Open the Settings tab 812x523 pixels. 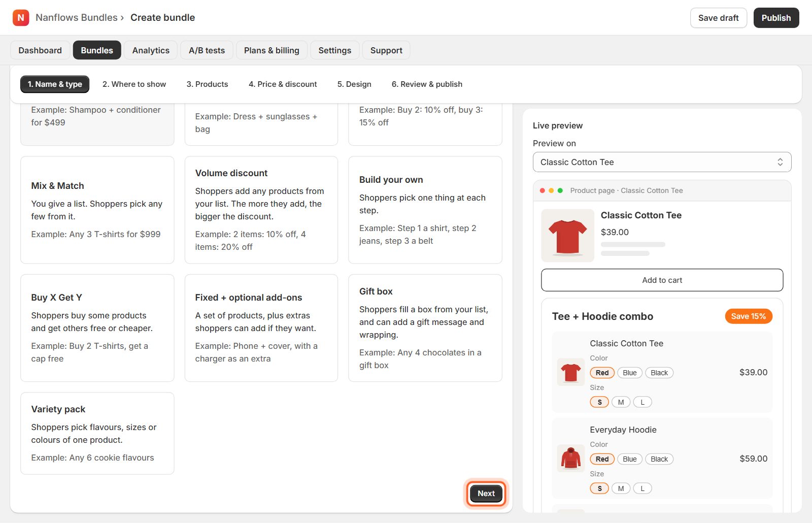[335, 50]
